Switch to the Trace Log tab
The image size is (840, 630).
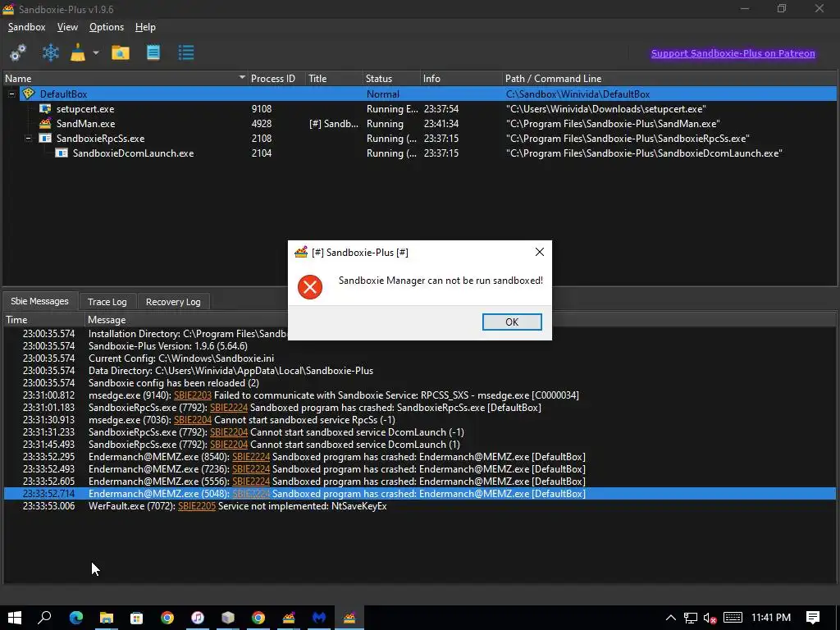coord(107,302)
